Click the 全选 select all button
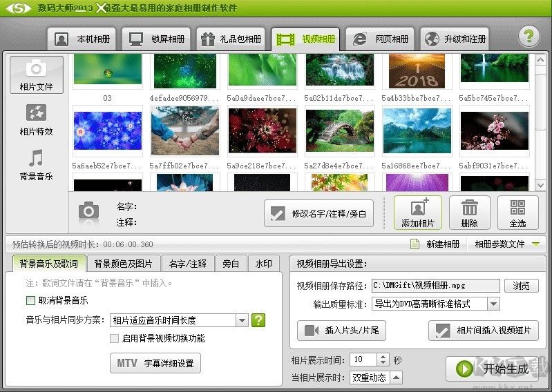Image resolution: width=552 pixels, height=392 pixels. pos(517,213)
